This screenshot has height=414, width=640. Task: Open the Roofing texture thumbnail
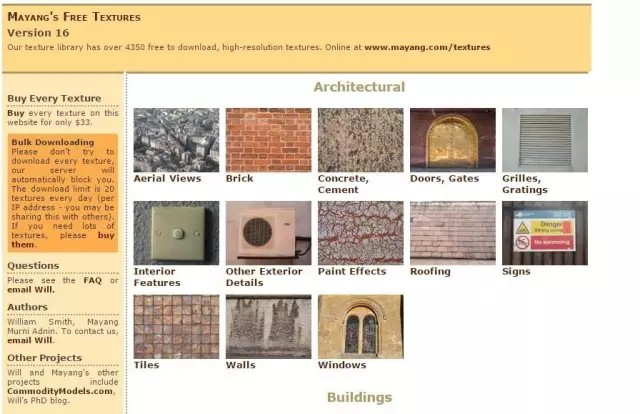coord(453,233)
